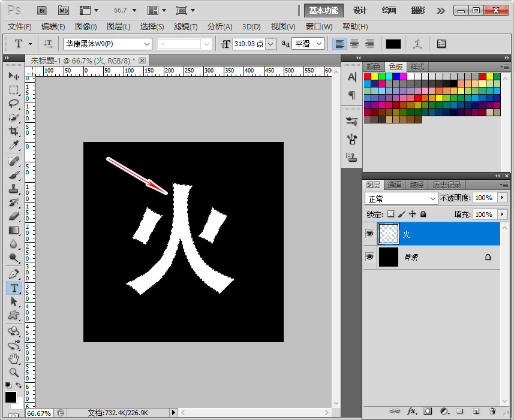Screen dimensions: 514x420
Task: Select the Rectangular Marquee tool
Action: (x=13, y=90)
